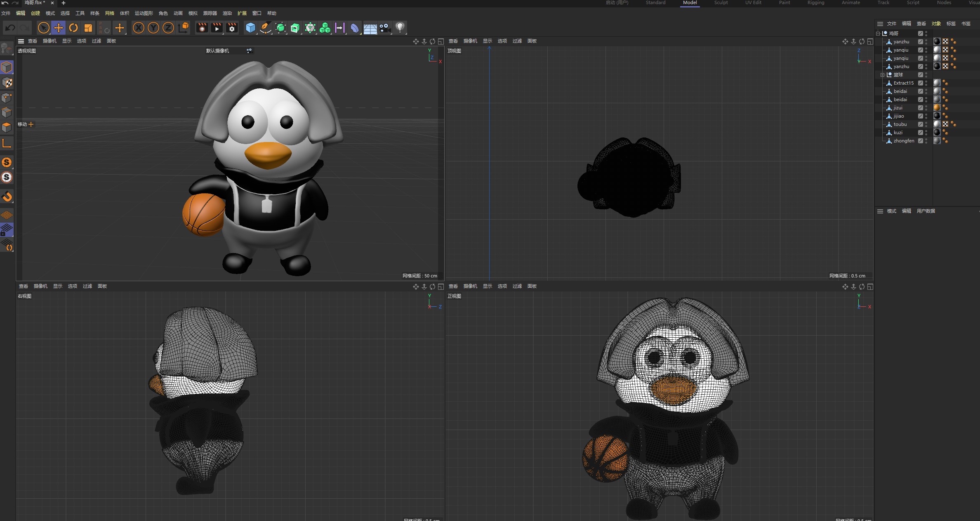Toggle layer checkbox for toubu object
This screenshot has height=521, width=980.
pos(921,124)
